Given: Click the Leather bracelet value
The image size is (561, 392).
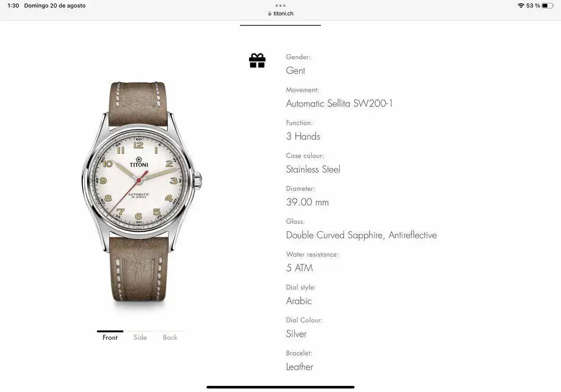Looking at the screenshot, I should coord(299,367).
